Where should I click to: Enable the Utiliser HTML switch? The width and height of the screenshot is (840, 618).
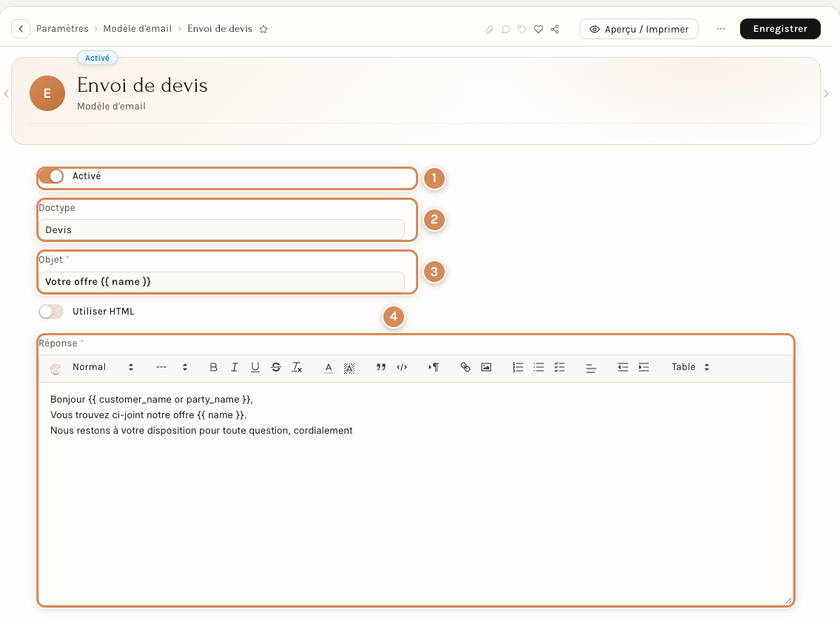[x=51, y=312]
